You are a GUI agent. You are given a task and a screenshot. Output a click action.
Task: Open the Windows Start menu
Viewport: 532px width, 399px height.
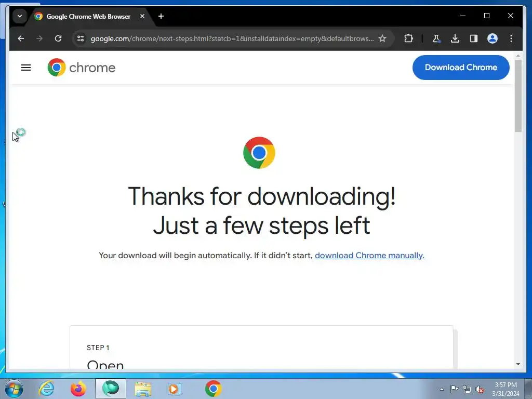click(x=14, y=389)
